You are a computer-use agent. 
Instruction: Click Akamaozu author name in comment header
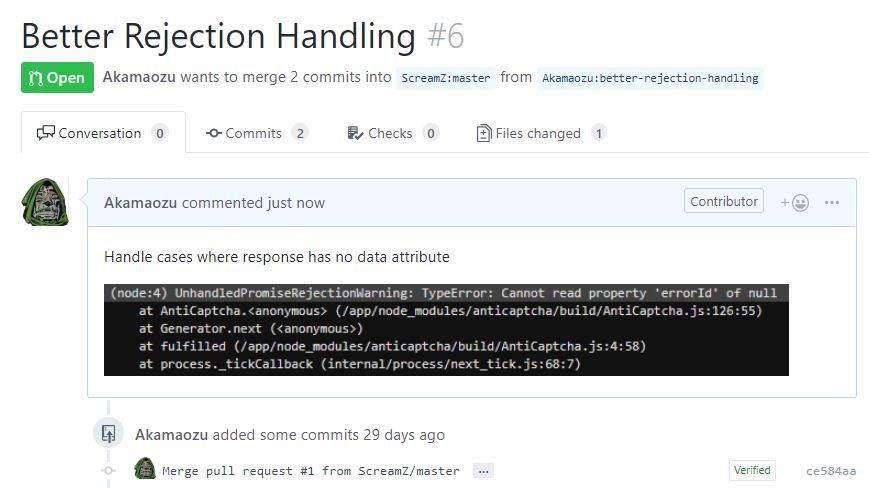pos(140,203)
